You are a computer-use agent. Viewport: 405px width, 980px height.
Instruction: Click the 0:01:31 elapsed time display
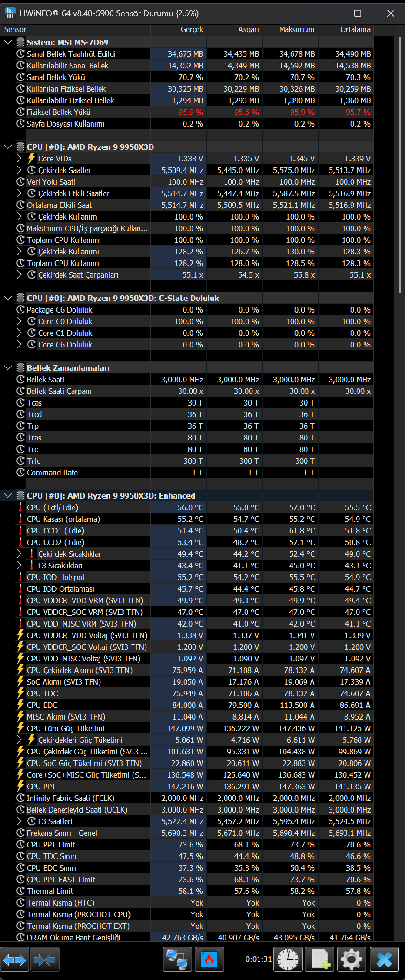coord(258,959)
